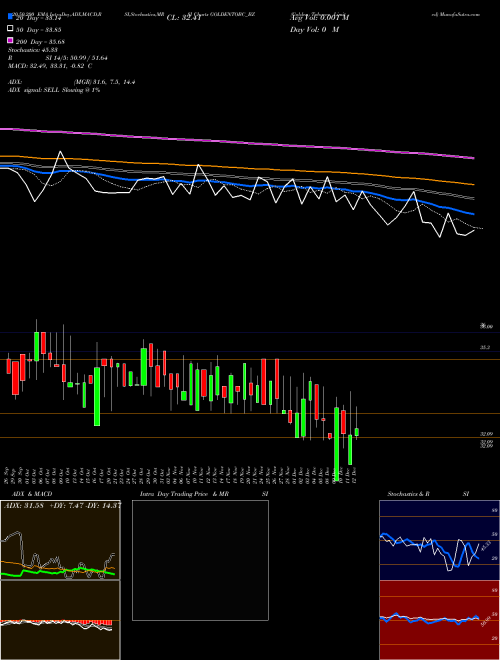Select the '50 Day = 33.85' legend text
500x660 pixels.
[39, 30]
